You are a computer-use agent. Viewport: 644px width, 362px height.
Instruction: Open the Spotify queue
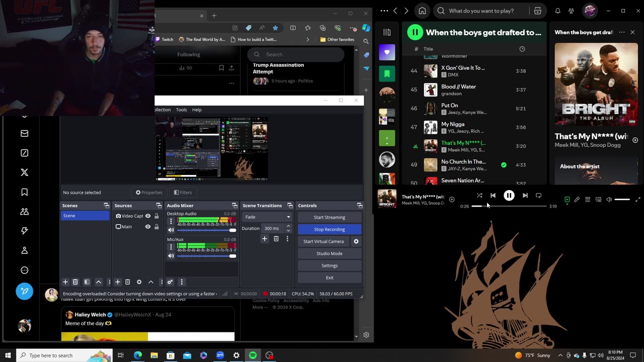pyautogui.click(x=588, y=200)
